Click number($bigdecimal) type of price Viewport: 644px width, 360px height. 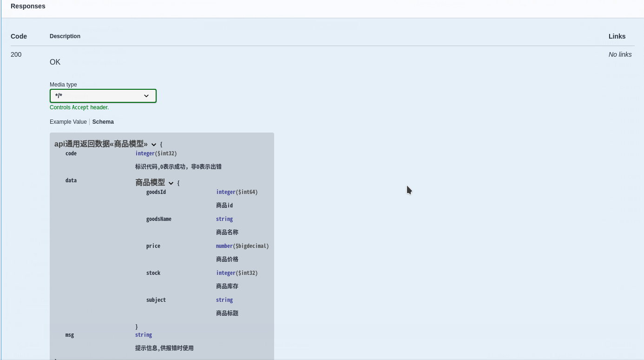pyautogui.click(x=242, y=246)
